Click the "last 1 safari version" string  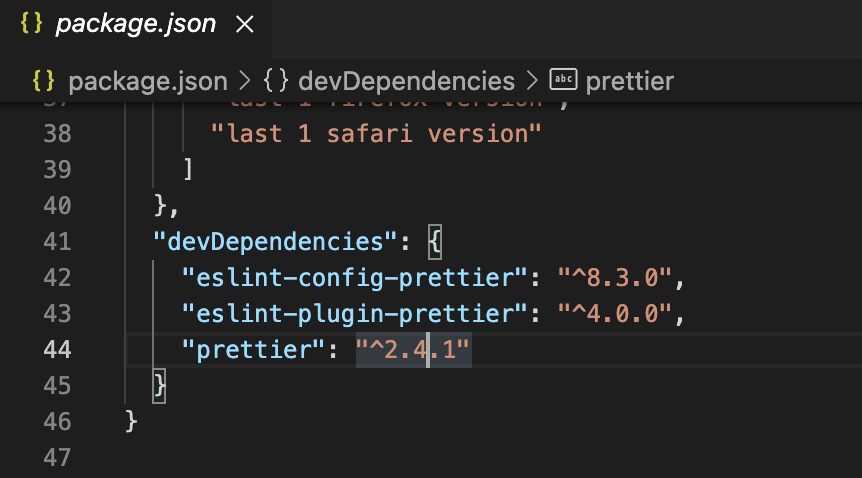click(x=376, y=134)
